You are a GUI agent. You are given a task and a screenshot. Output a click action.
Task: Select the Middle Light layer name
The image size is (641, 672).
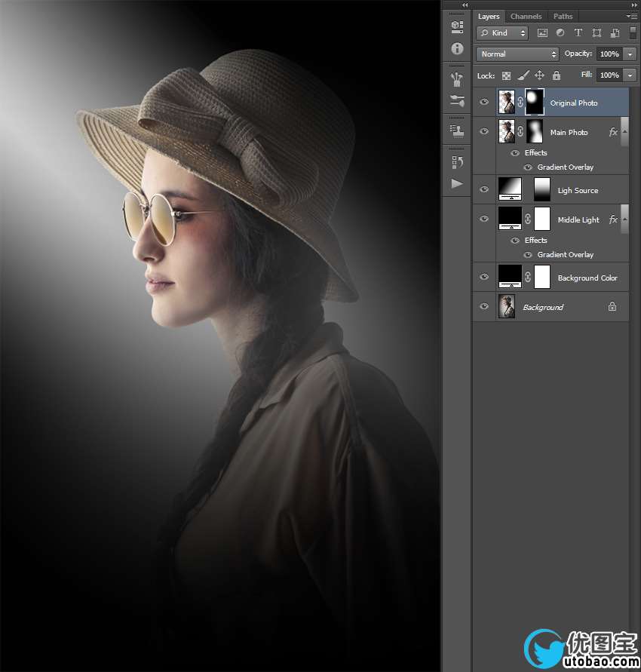pos(578,220)
